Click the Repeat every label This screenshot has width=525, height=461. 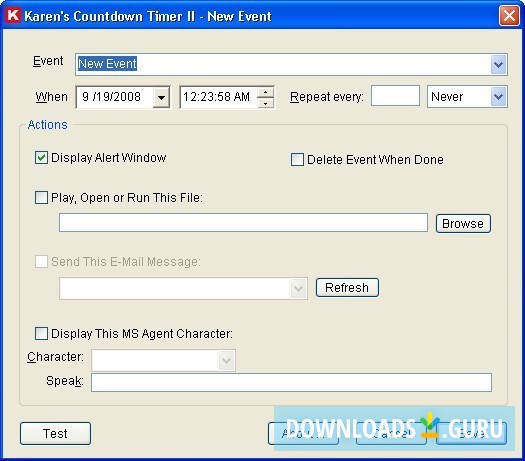pos(326,97)
